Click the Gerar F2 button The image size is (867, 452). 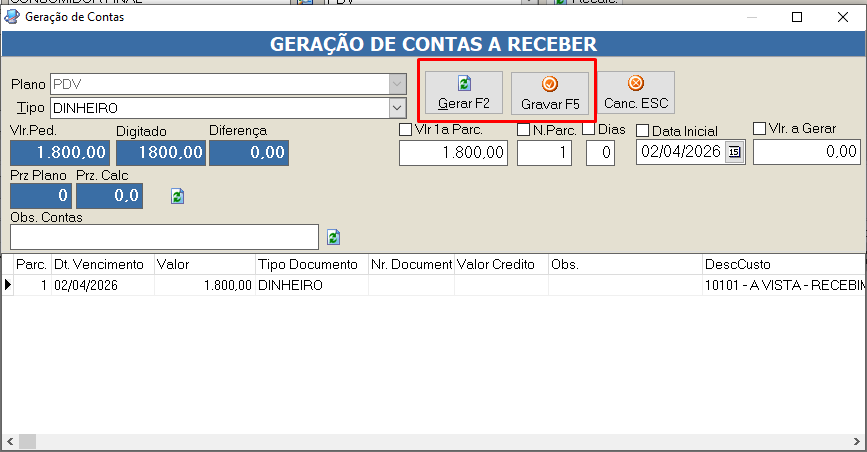(x=463, y=93)
